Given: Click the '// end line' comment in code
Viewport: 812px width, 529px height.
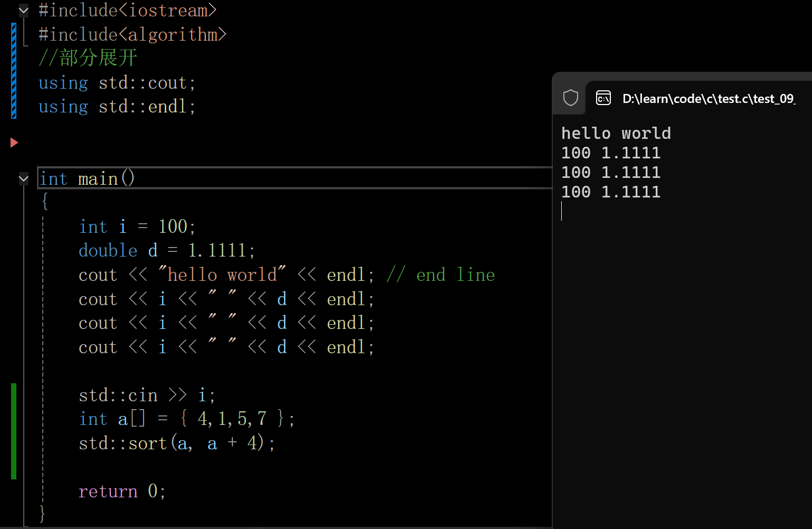Looking at the screenshot, I should tap(441, 275).
